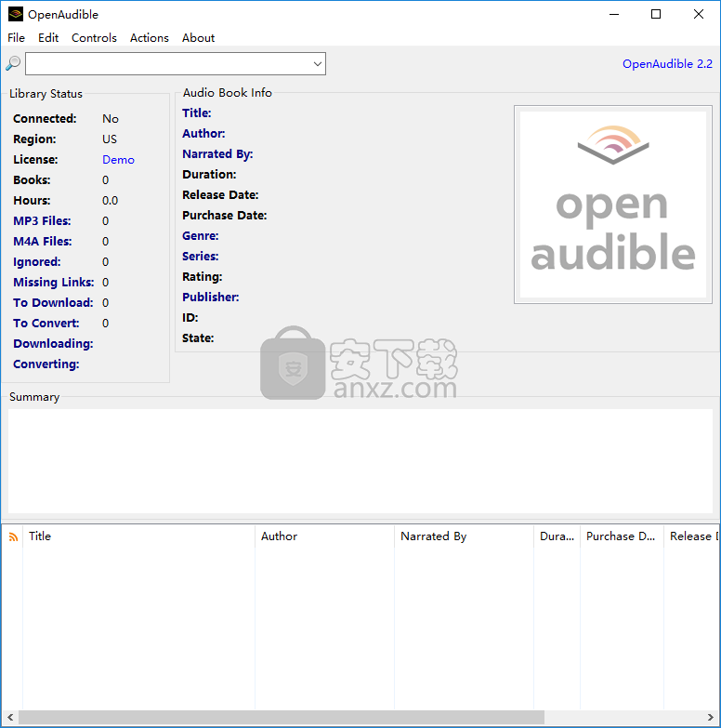Screen dimensions: 721x728
Task: Sort the table by Author column header
Action: [x=325, y=536]
